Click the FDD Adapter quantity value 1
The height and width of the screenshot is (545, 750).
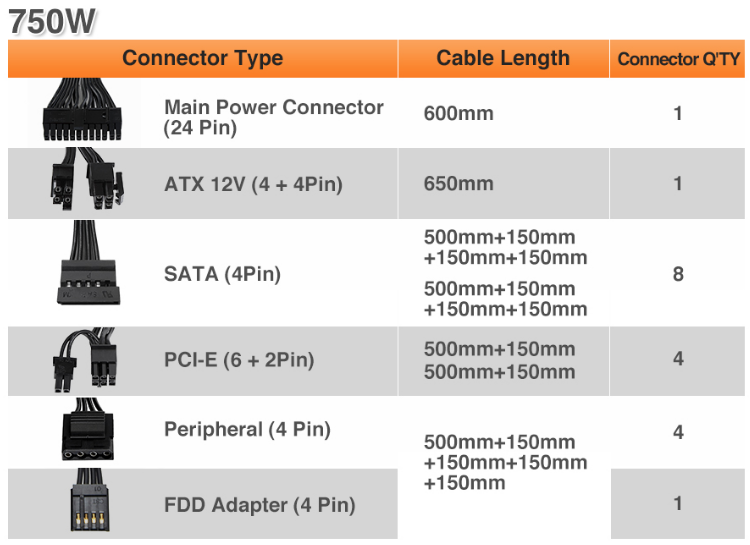click(x=678, y=503)
